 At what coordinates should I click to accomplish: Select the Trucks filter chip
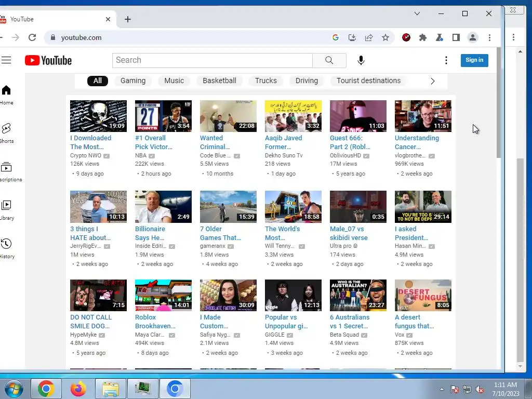click(x=266, y=81)
